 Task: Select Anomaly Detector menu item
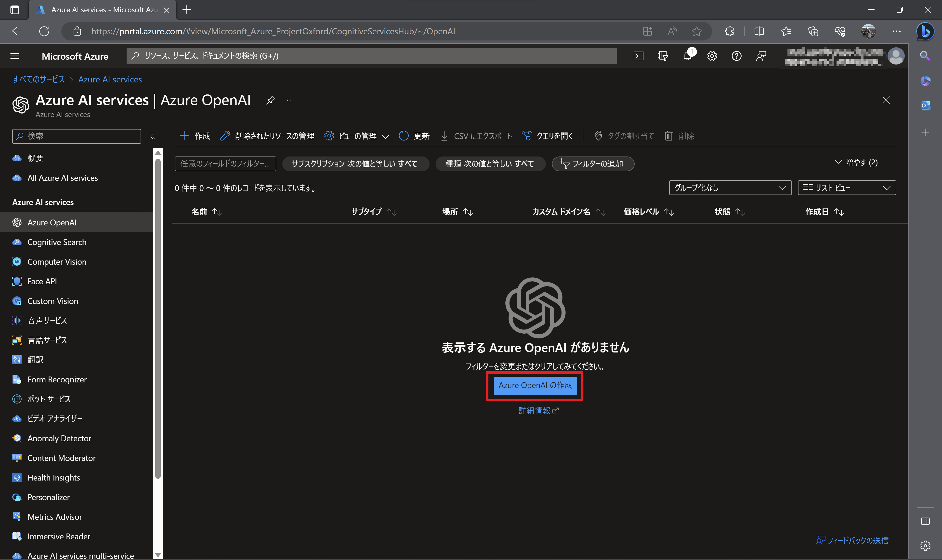tap(77, 438)
